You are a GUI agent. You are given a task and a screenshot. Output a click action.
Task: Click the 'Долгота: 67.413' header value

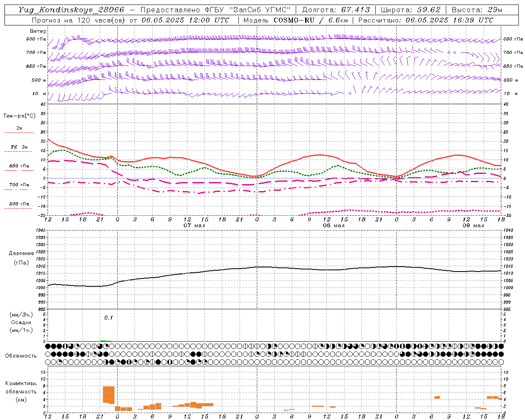[x=336, y=10]
